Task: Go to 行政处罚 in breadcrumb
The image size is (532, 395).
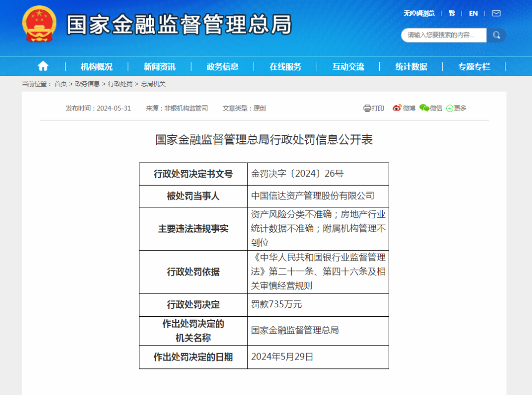Action: [120, 84]
